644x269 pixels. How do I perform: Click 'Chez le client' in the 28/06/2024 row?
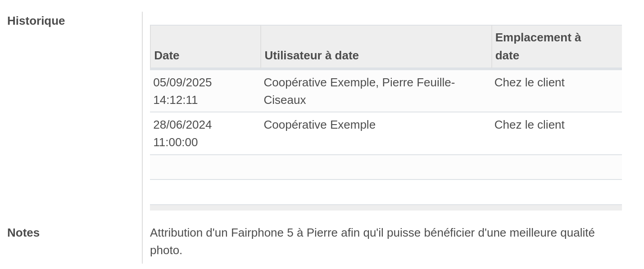coord(529,125)
